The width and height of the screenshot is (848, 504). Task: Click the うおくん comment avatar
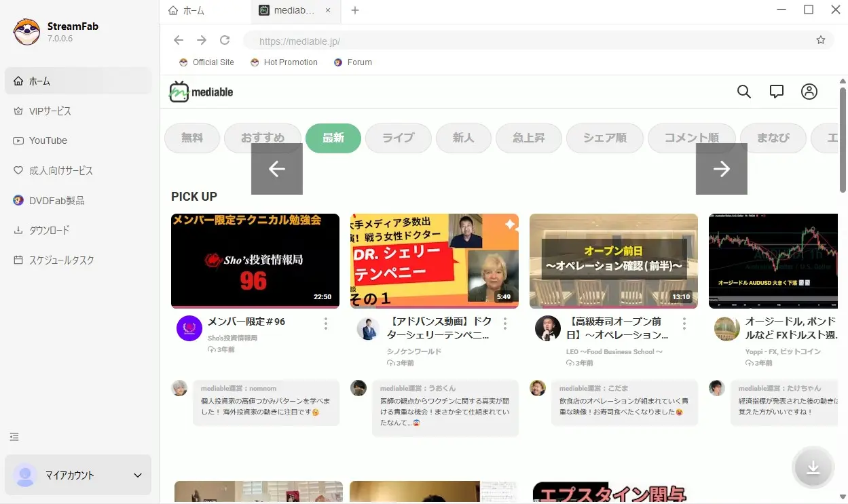point(358,388)
